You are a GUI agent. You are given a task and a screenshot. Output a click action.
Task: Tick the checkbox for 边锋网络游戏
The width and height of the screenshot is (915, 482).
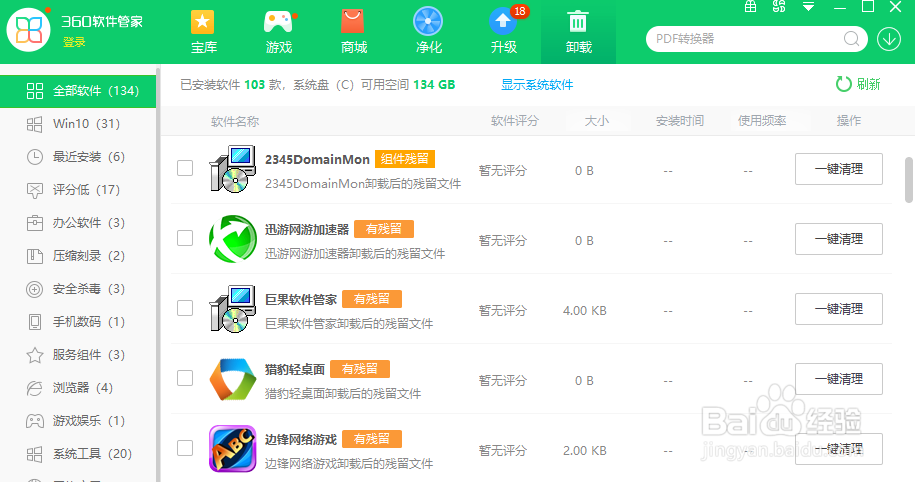pyautogui.click(x=185, y=448)
